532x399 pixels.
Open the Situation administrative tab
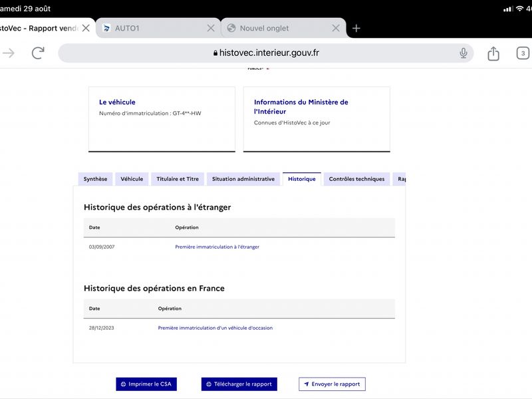pos(243,179)
